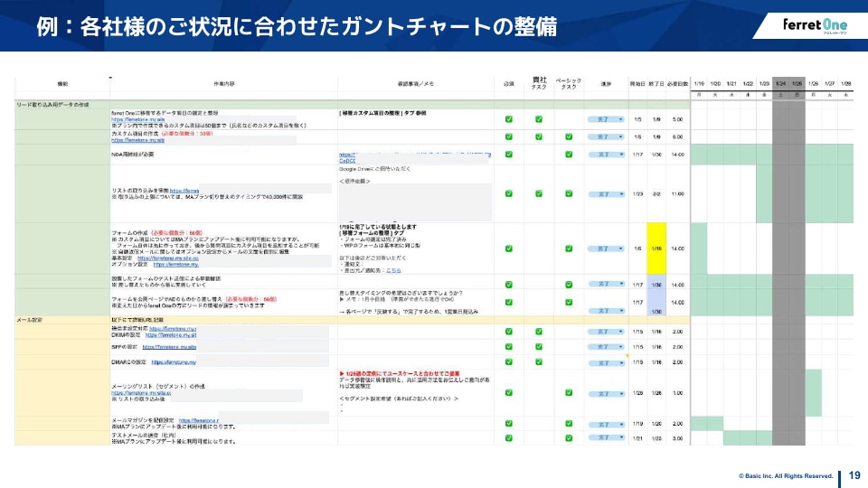This screenshot has height=488, width=868.
Task: Select the 2/2 end date cell
Action: click(x=656, y=193)
